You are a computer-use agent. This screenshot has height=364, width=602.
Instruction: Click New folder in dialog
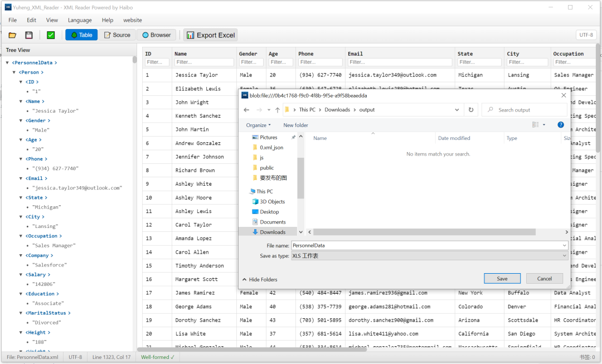coord(295,125)
